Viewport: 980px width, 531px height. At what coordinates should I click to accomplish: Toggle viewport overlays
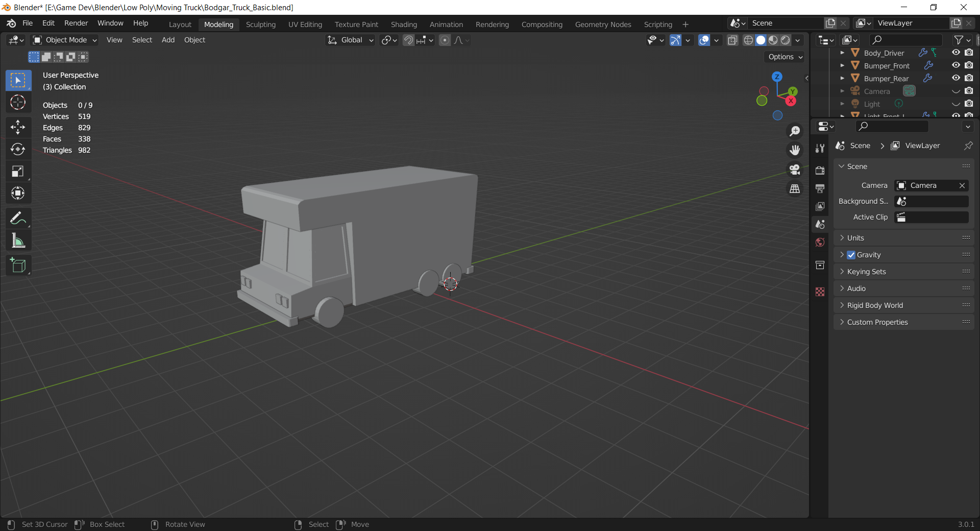point(704,40)
